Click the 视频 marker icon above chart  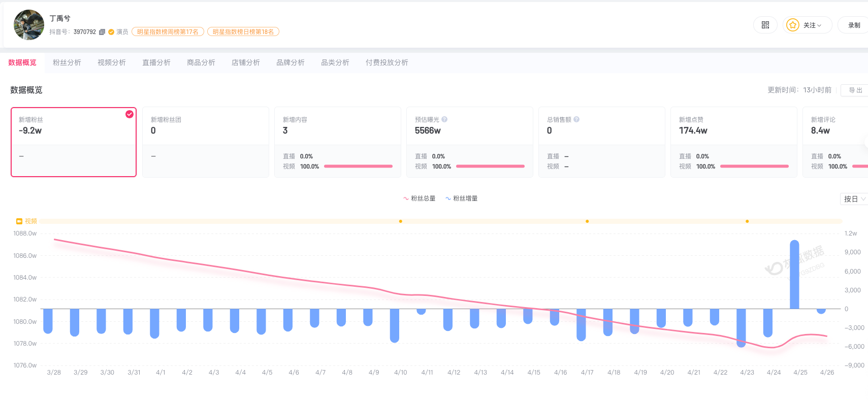[x=19, y=221]
